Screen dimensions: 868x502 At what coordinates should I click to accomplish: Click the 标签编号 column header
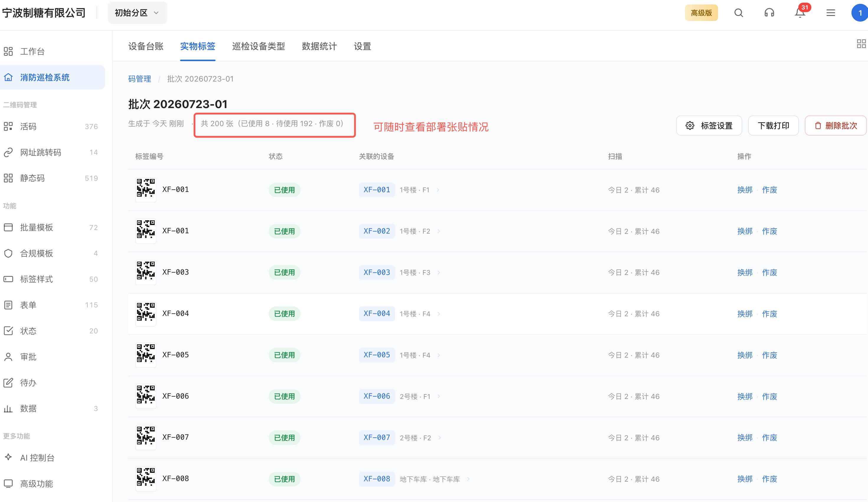pos(149,157)
